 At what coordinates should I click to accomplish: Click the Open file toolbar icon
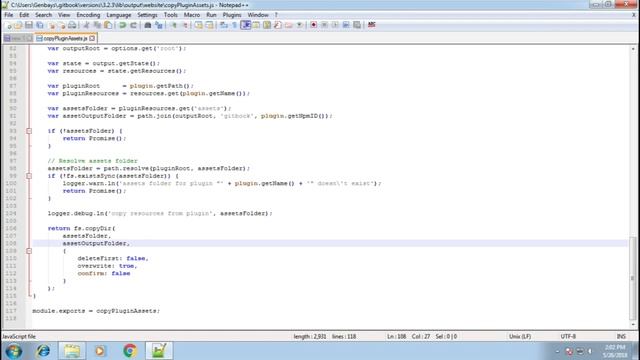(x=18, y=25)
